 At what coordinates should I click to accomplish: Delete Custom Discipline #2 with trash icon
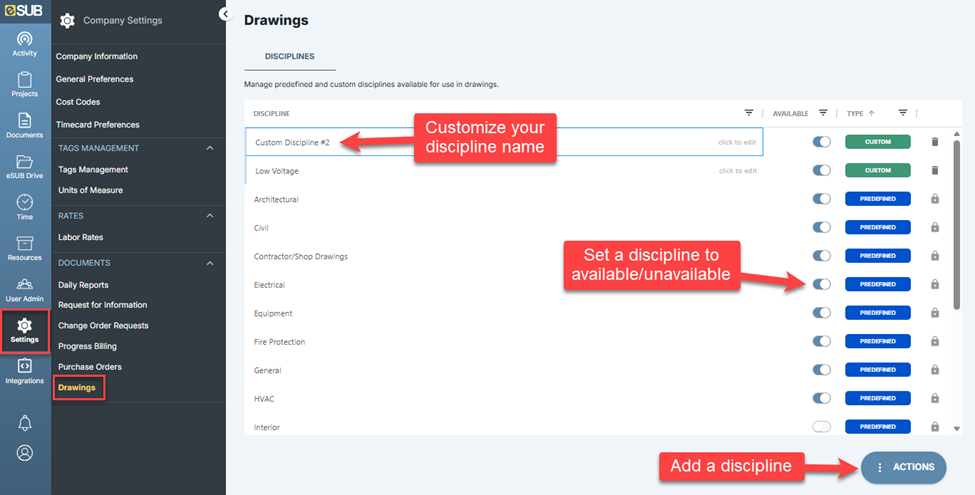[x=935, y=142]
